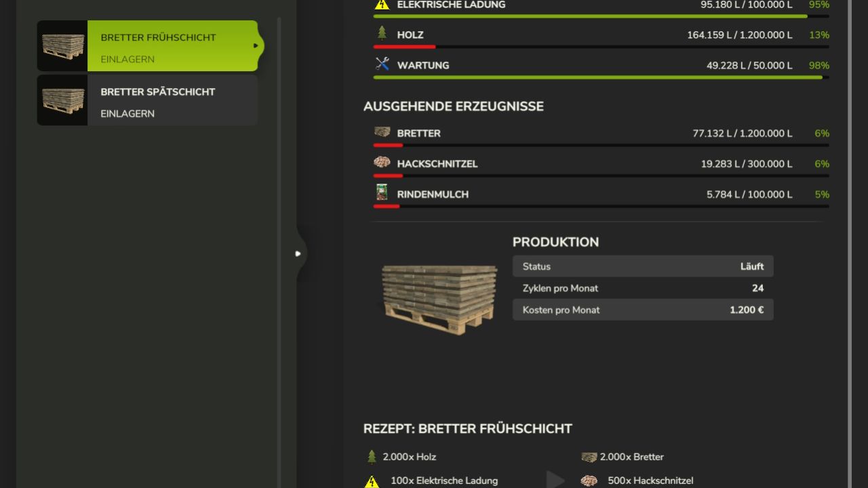This screenshot has width=868, height=488.
Task: Click the yellow warning icon beside Elektrische Ladung
Action: tap(382, 4)
